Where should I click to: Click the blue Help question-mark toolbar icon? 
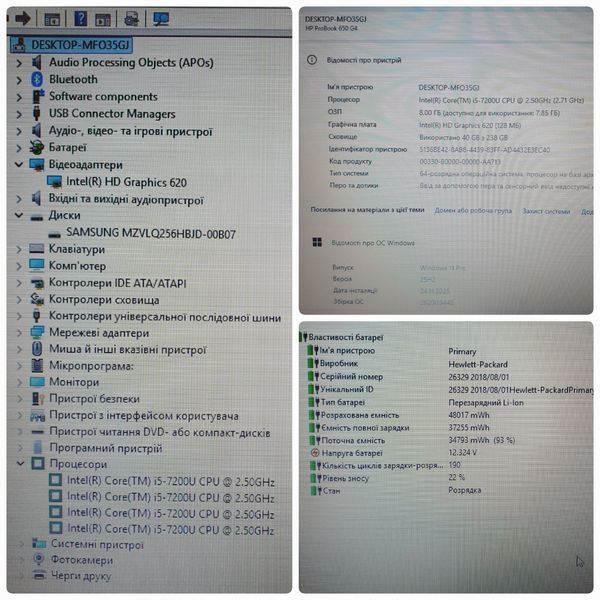click(80, 18)
